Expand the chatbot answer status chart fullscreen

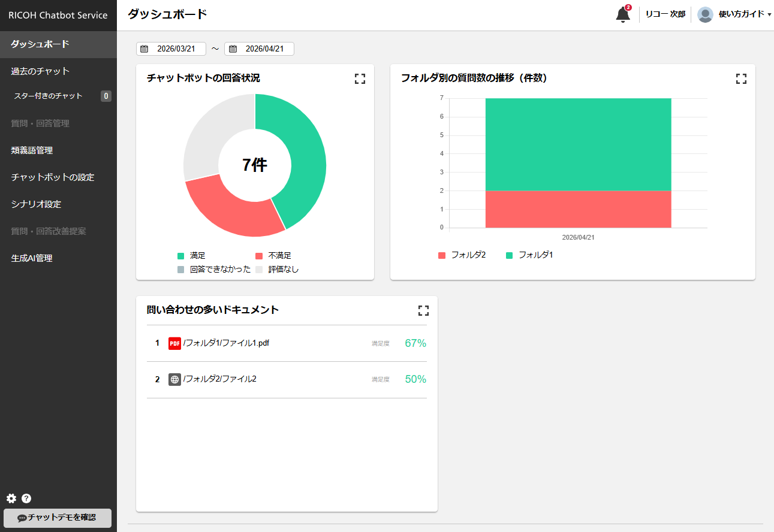[x=360, y=78]
